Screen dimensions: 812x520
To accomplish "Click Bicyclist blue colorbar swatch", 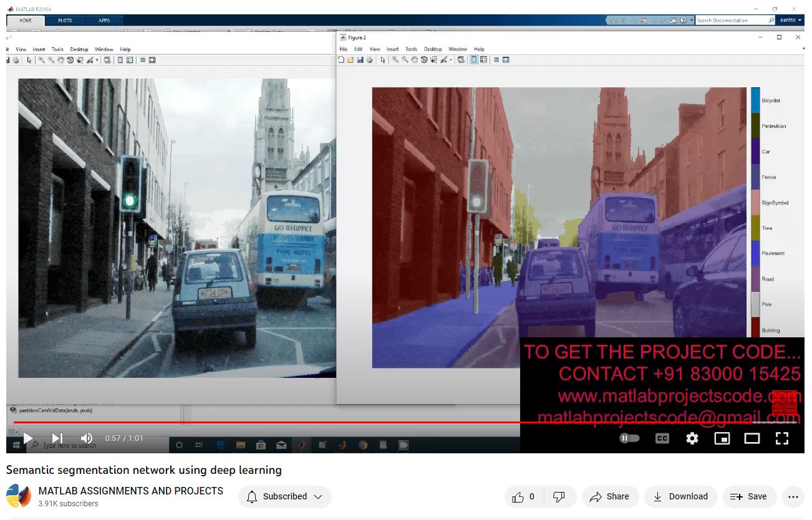I will [x=755, y=100].
